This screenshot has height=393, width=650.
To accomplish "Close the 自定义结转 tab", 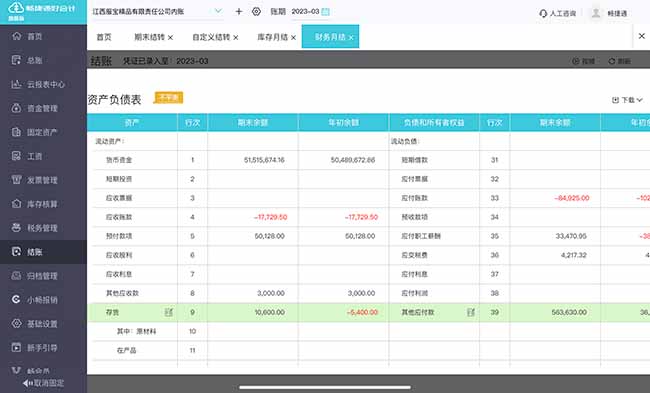I will pyautogui.click(x=235, y=38).
